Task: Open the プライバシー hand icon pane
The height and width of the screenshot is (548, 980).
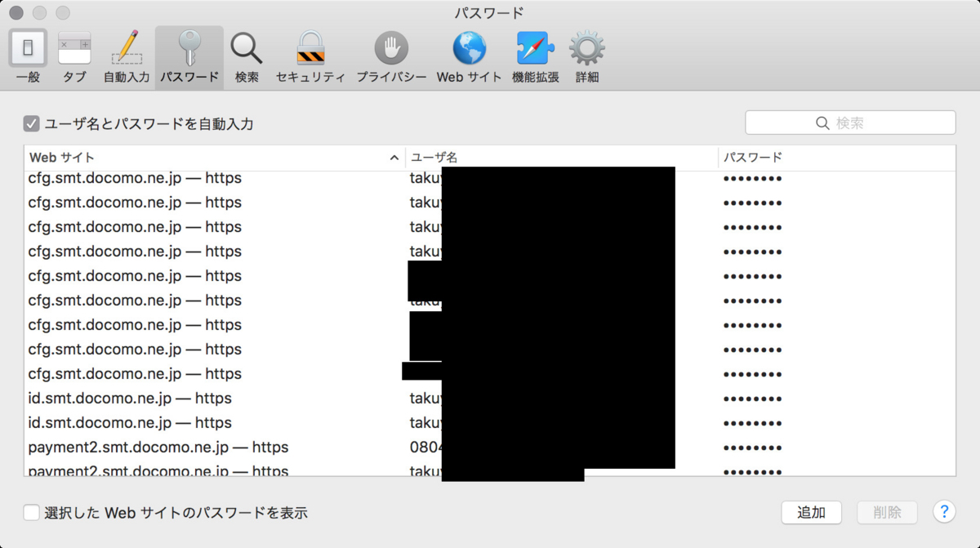Action: pos(391,56)
